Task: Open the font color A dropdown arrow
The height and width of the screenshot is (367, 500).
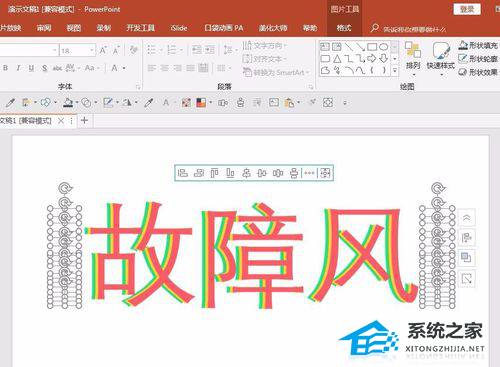Action: click(x=124, y=68)
